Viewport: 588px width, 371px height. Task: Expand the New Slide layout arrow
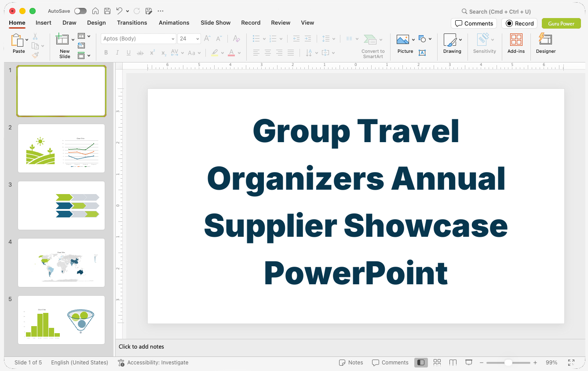pos(73,40)
